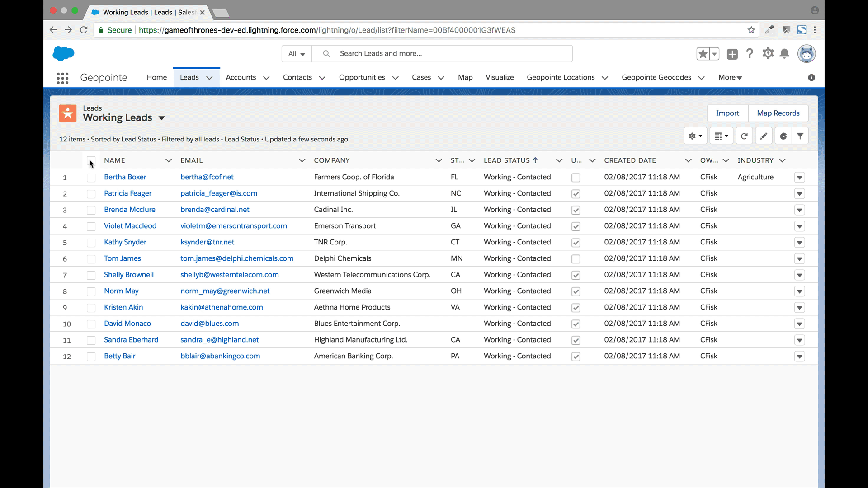The width and height of the screenshot is (868, 488).
Task: Click the info icon at nav bar right
Action: tap(811, 77)
